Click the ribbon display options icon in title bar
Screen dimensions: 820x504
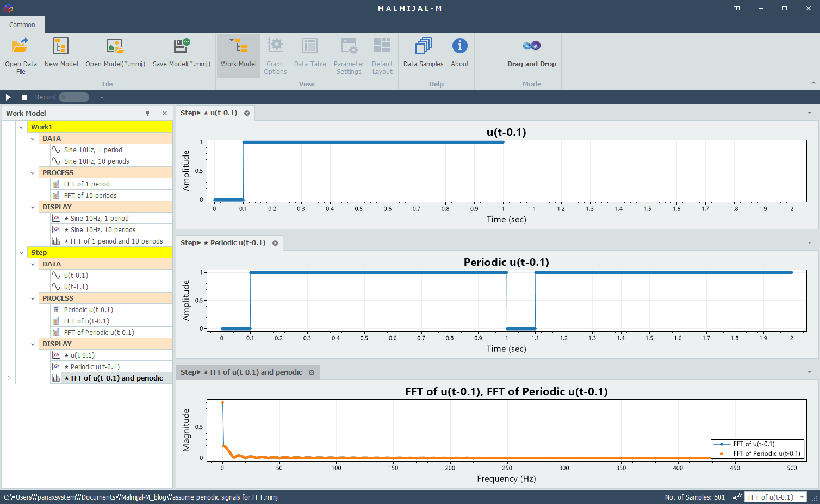[736, 8]
